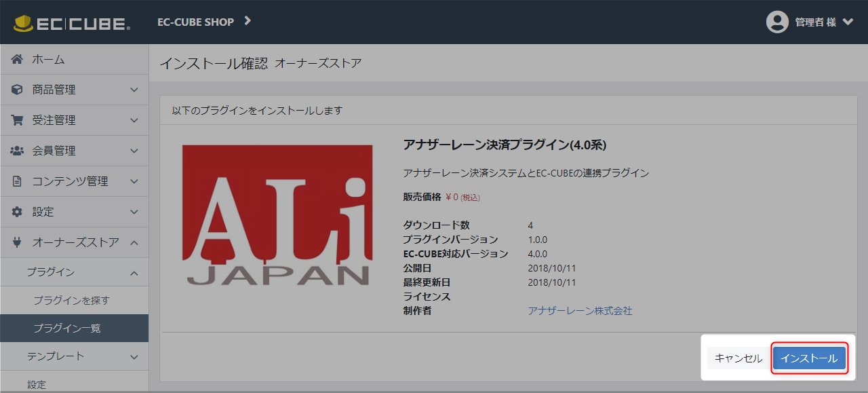The image size is (868, 393).
Task: Click the 会員管理 users icon
Action: coord(18,151)
